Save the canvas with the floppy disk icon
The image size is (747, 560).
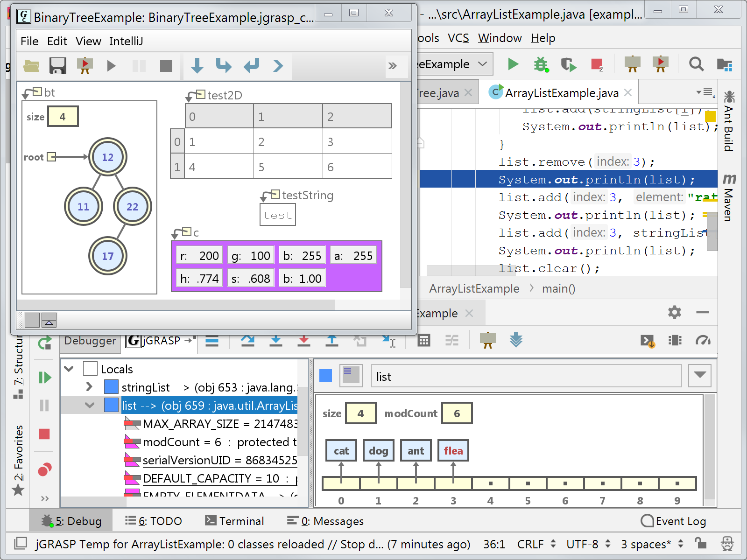(58, 66)
